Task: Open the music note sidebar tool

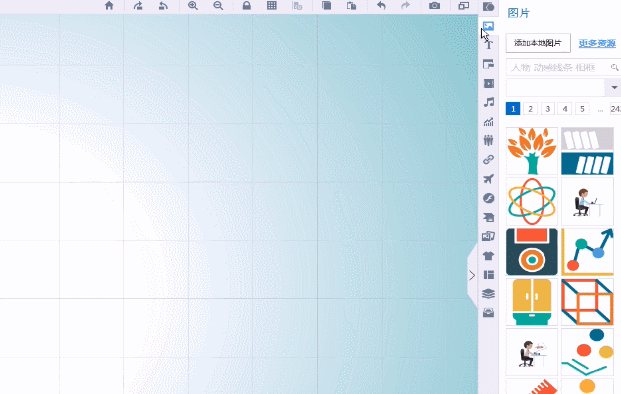Action: tap(489, 102)
